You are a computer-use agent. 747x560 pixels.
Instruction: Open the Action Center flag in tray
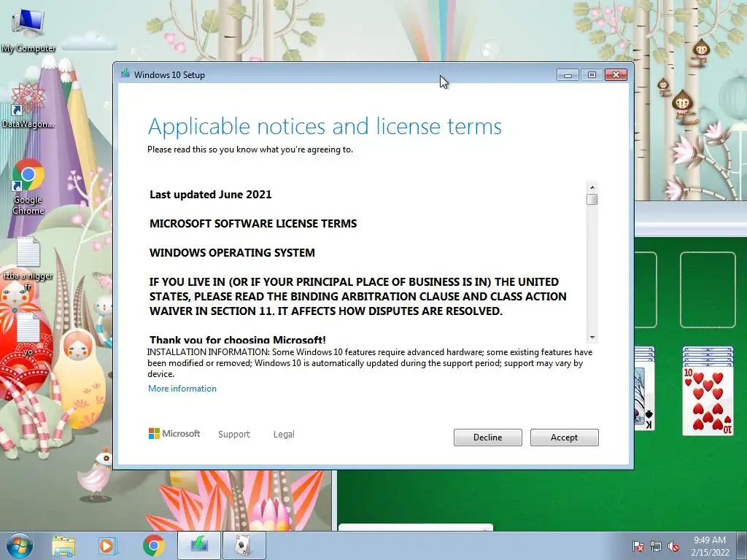tap(638, 547)
